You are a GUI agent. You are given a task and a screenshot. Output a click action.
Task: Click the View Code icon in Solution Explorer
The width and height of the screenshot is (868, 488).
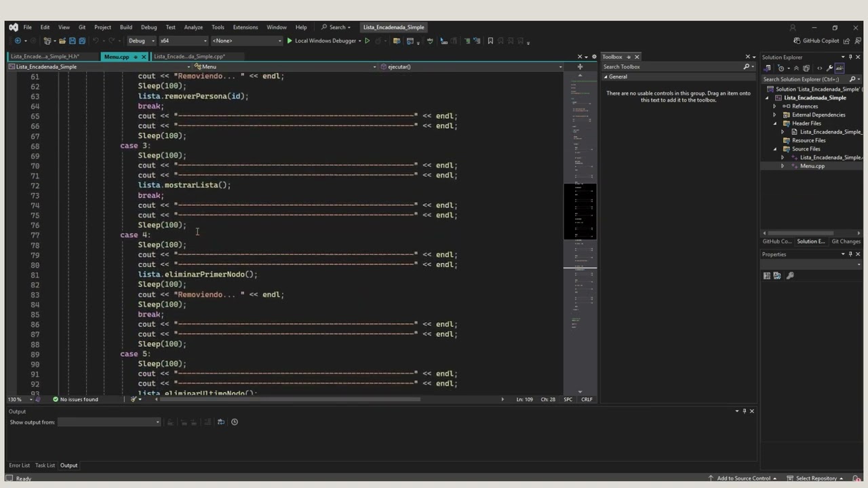819,68
